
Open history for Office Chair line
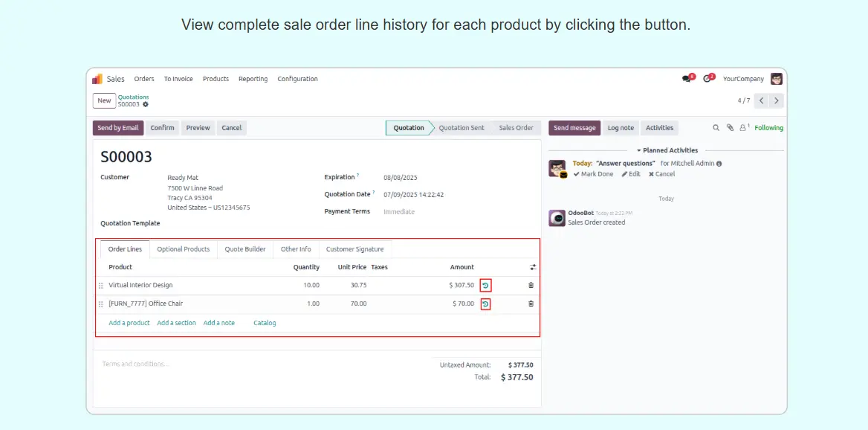coord(485,304)
